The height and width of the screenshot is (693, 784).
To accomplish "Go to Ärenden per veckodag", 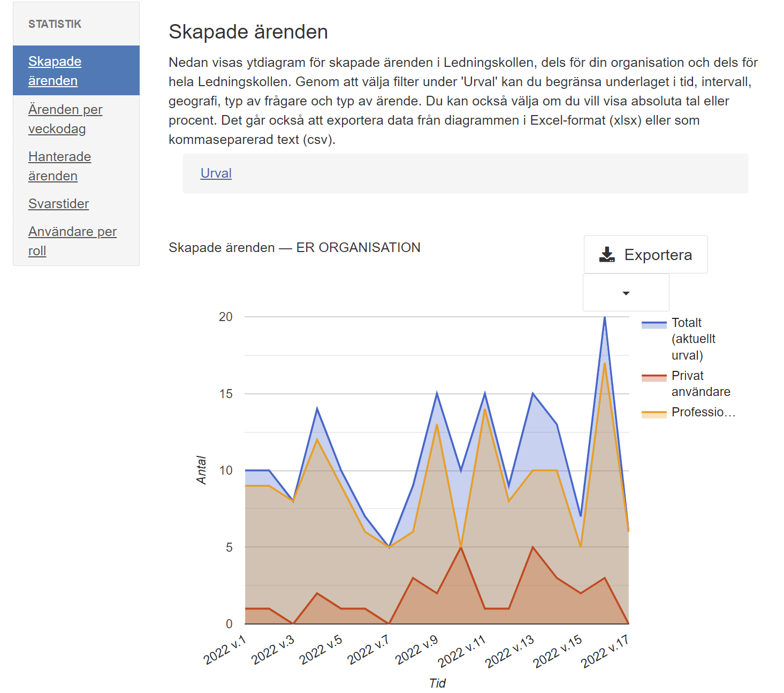I will (65, 119).
